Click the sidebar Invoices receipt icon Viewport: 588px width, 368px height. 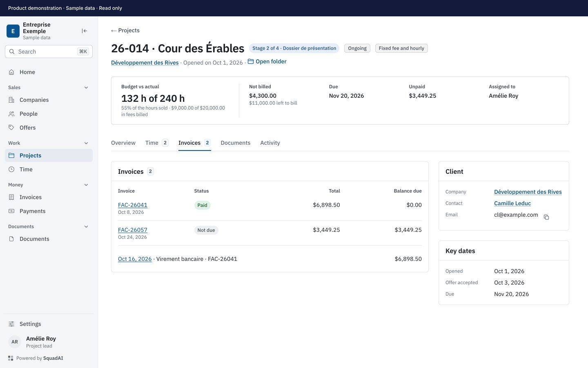11,197
